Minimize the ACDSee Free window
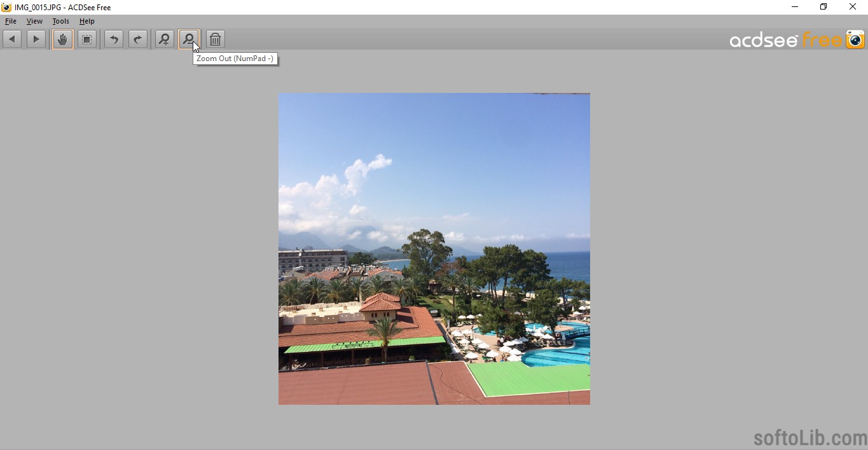Screen dimensions: 868x450 click(x=795, y=7)
